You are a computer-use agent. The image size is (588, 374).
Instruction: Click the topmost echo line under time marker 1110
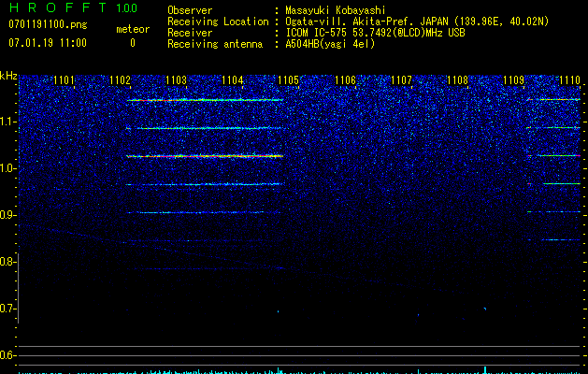(553, 99)
